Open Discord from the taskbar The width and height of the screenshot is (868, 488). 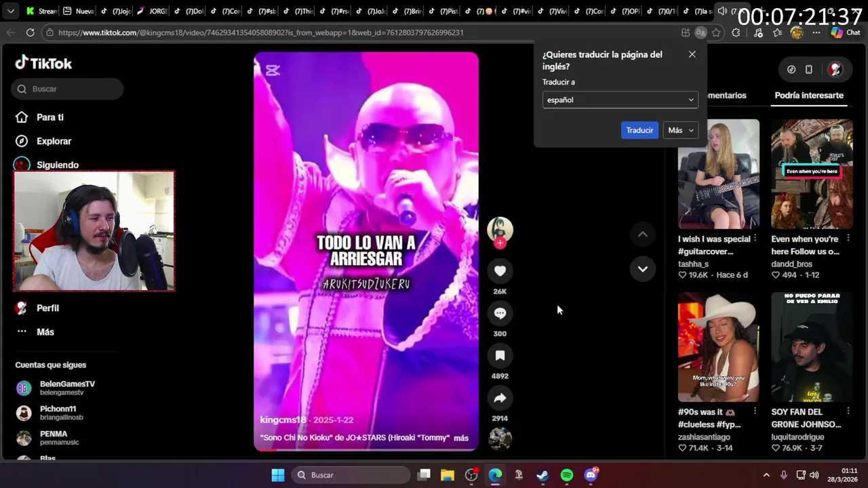(x=591, y=475)
